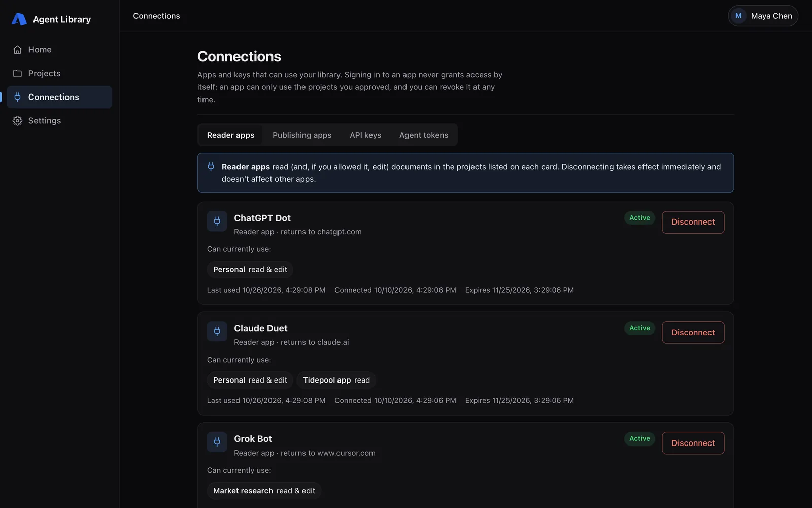Image resolution: width=812 pixels, height=508 pixels.
Task: Click the Connected timestamp on Claude Duet
Action: click(395, 401)
